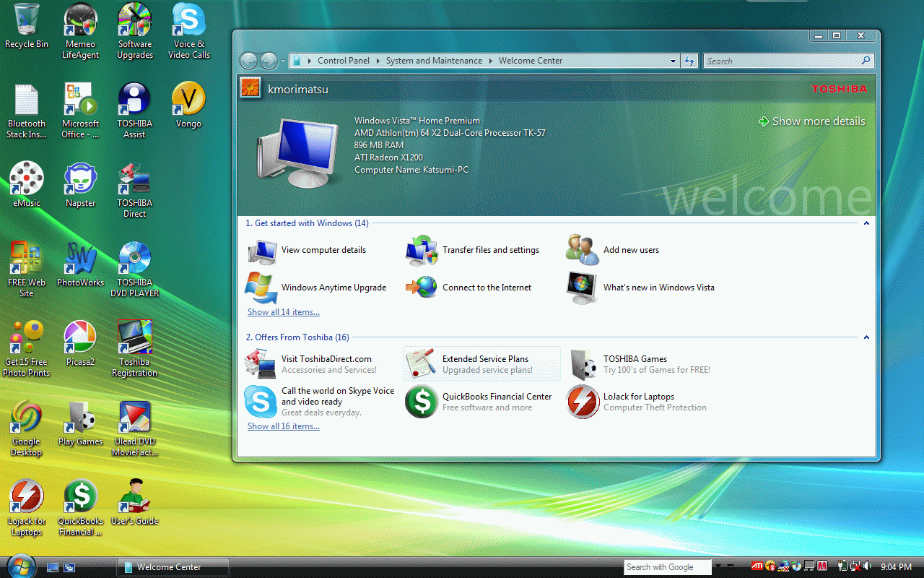Open the Voice & Video Calls Skype shortcut
Viewport: 924px width, 578px height.
(x=189, y=31)
